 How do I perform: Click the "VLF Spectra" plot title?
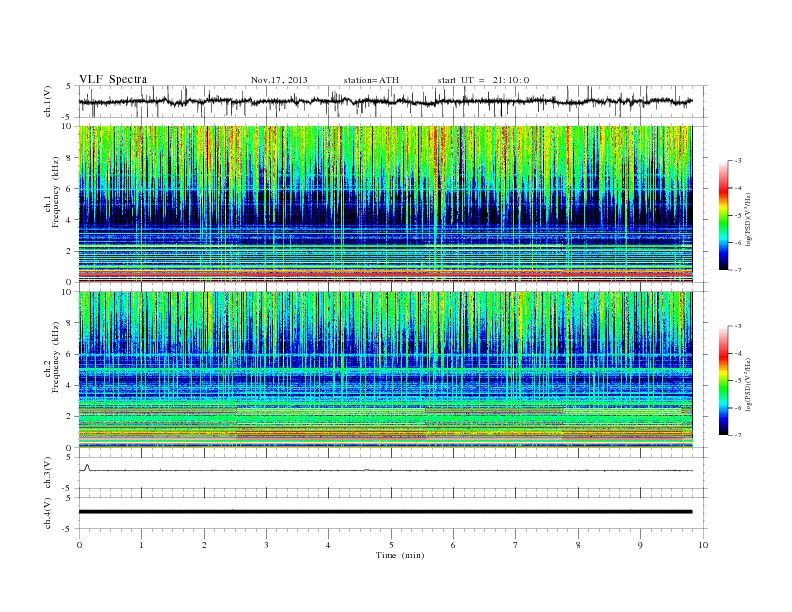[x=113, y=79]
